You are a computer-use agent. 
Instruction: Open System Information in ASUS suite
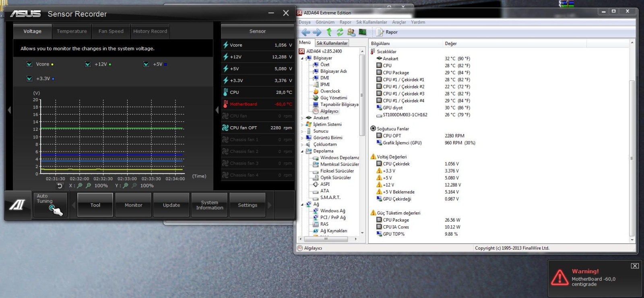click(x=209, y=205)
